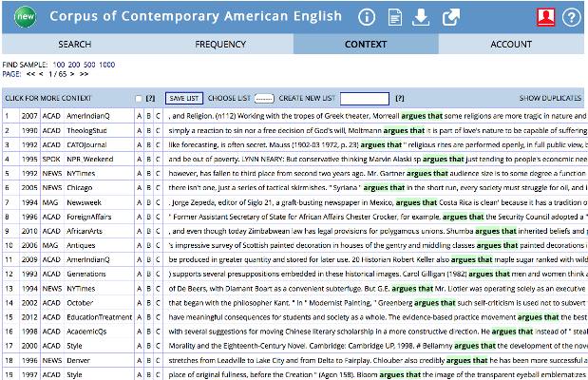Choose sample size 1000
This screenshot has width=588, height=380.
click(x=107, y=65)
